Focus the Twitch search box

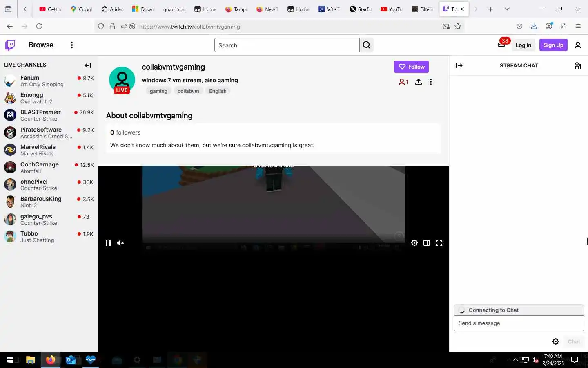[287, 45]
